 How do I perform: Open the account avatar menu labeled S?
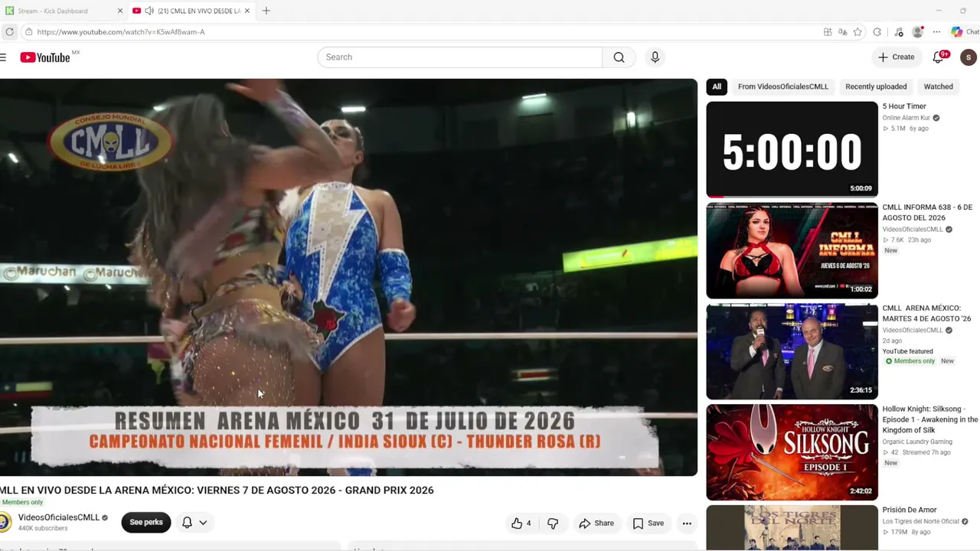pos(969,57)
